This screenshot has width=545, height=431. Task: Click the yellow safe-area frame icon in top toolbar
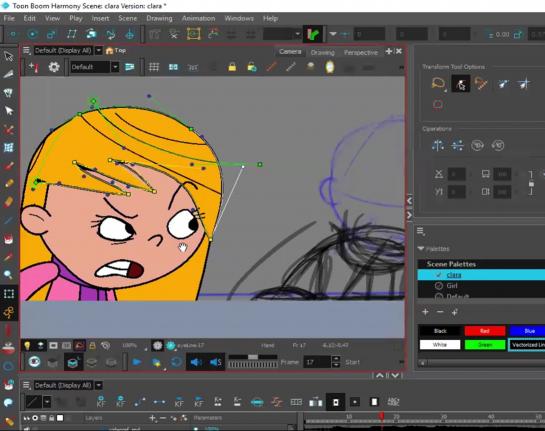(x=194, y=34)
